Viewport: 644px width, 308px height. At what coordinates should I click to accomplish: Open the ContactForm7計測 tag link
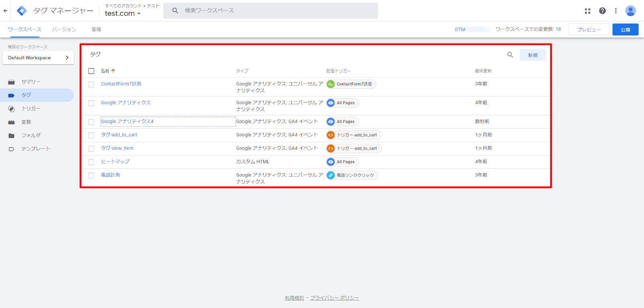(x=121, y=84)
